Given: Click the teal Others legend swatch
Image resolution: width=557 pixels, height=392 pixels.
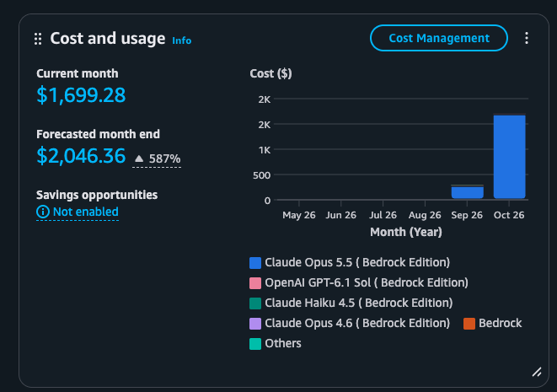Looking at the screenshot, I should 255,344.
